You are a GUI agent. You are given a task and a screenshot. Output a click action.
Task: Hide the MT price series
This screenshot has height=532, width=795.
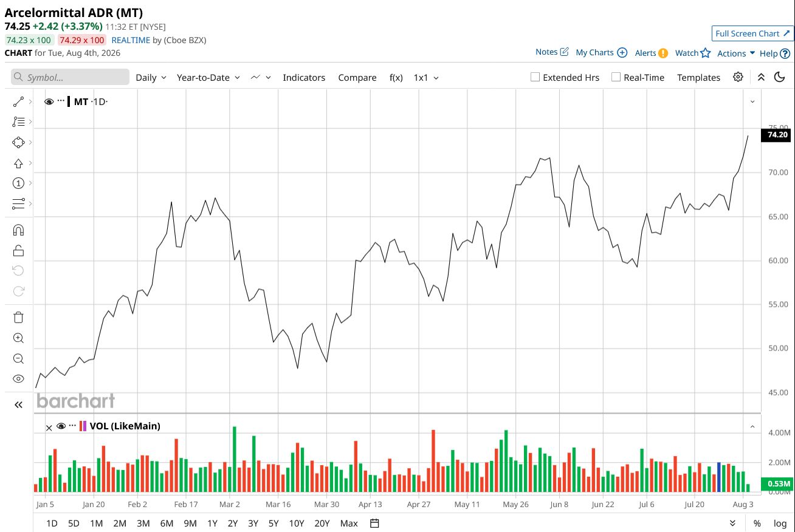point(49,101)
